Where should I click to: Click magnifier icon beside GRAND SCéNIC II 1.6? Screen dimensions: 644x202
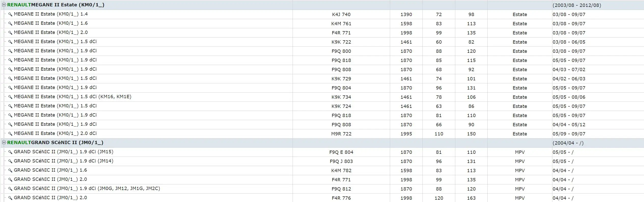[x=10, y=170]
